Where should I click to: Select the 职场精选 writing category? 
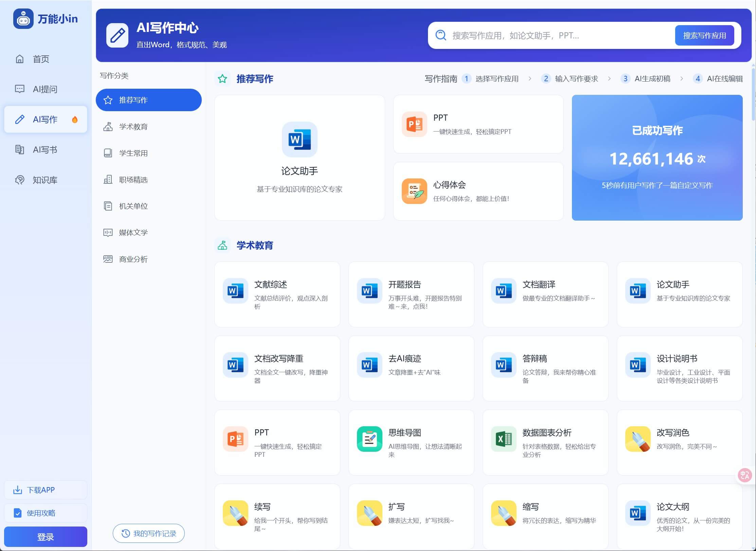tap(133, 180)
